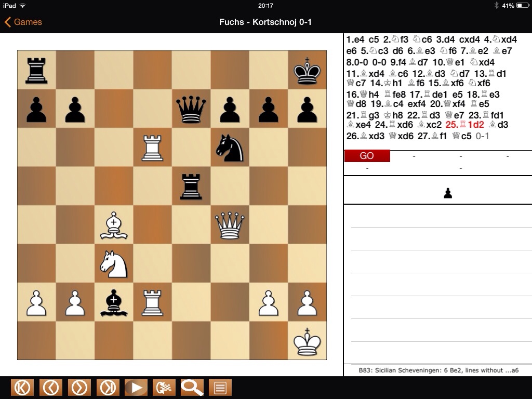The height and width of the screenshot is (399, 532).
Task: Click the 0-1 result in notation
Action: [x=482, y=136]
